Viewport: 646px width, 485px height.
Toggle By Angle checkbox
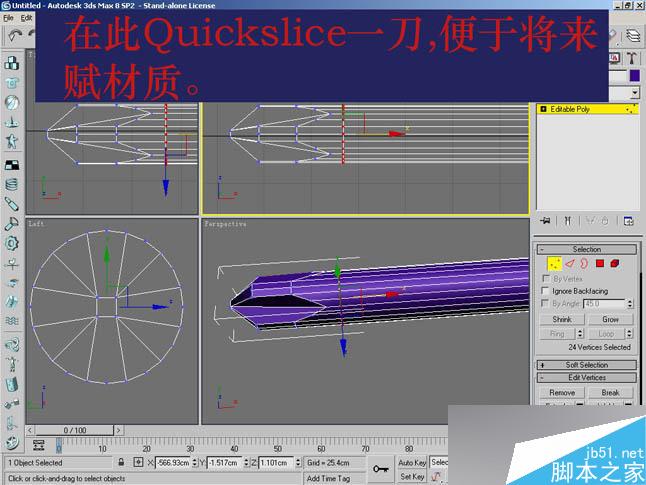[x=545, y=303]
